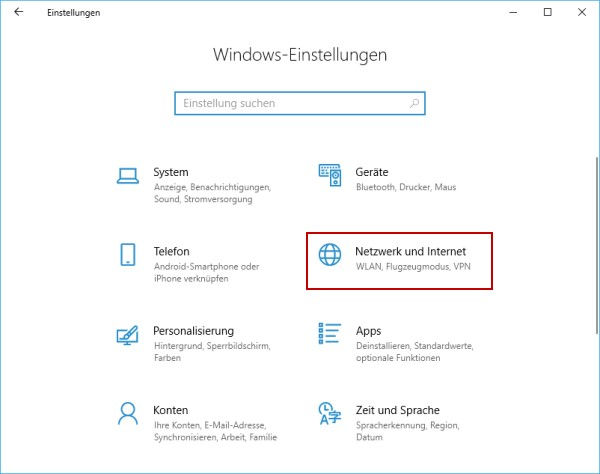Click 'Hintergrund, Sperrbildschirm,' description text
The width and height of the screenshot is (600, 474).
pyautogui.click(x=212, y=346)
